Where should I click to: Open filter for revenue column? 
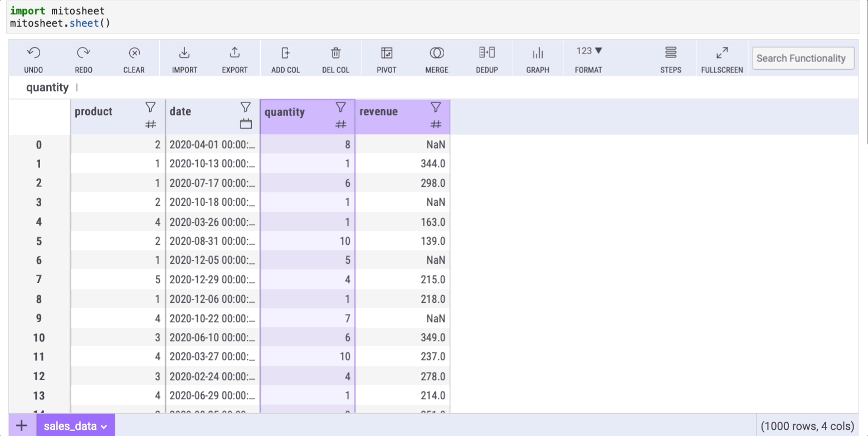point(436,107)
